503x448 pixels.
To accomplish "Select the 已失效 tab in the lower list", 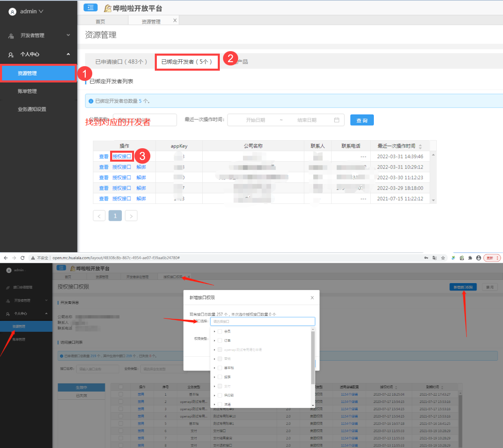I will pos(81,396).
